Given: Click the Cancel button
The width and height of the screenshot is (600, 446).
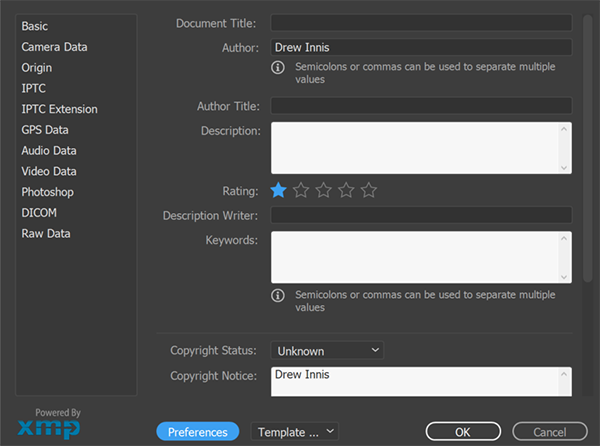Looking at the screenshot, I should point(549,432).
